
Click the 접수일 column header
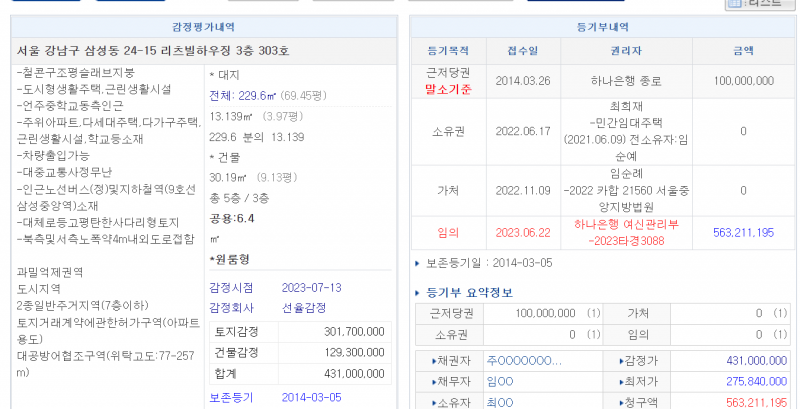click(522, 50)
